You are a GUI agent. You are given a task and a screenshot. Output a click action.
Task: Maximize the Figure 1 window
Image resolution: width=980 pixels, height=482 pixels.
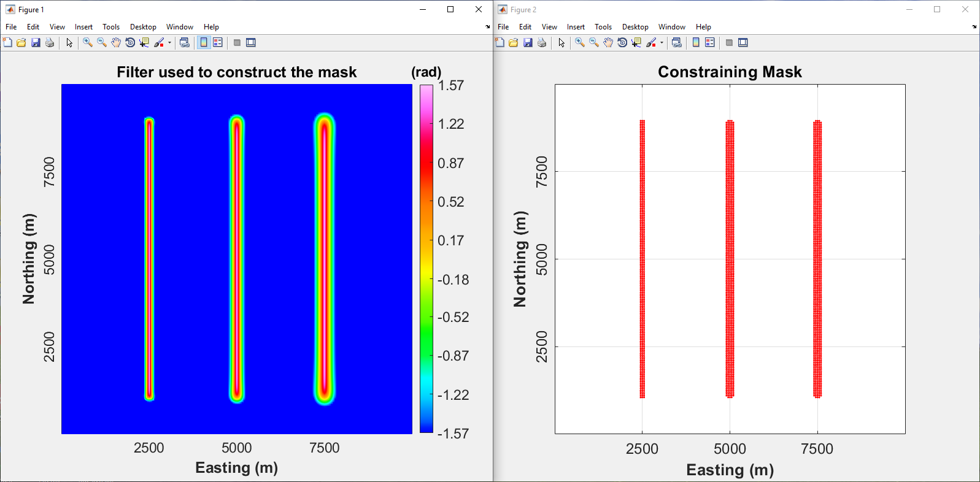(450, 9)
